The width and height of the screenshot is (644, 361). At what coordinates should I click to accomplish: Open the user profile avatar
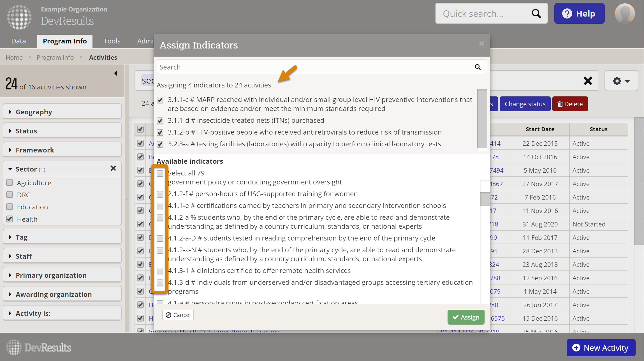click(x=625, y=13)
